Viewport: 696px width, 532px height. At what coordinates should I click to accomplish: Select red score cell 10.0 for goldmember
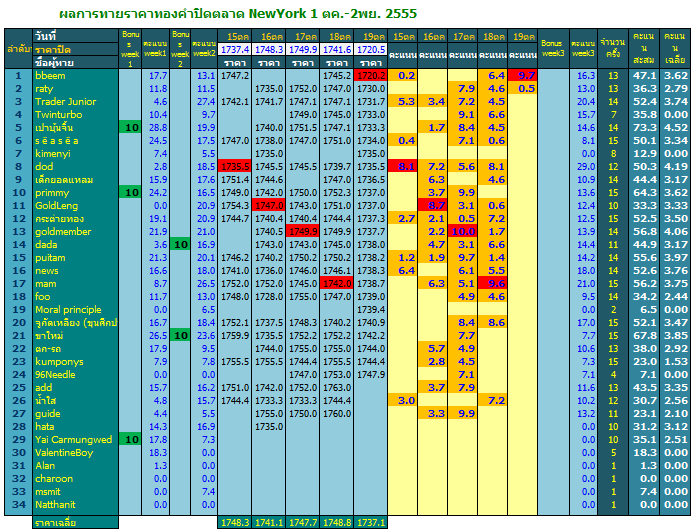(x=463, y=232)
